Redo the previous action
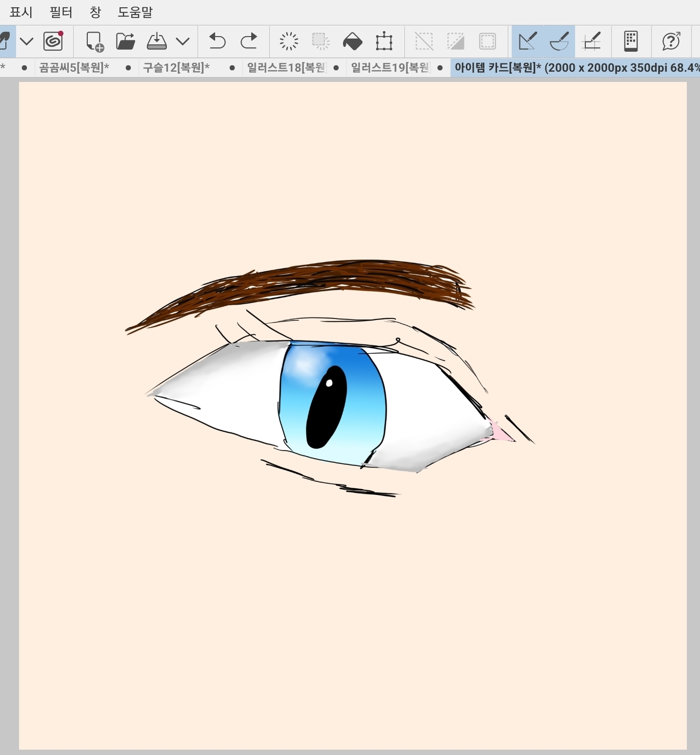 coord(249,41)
